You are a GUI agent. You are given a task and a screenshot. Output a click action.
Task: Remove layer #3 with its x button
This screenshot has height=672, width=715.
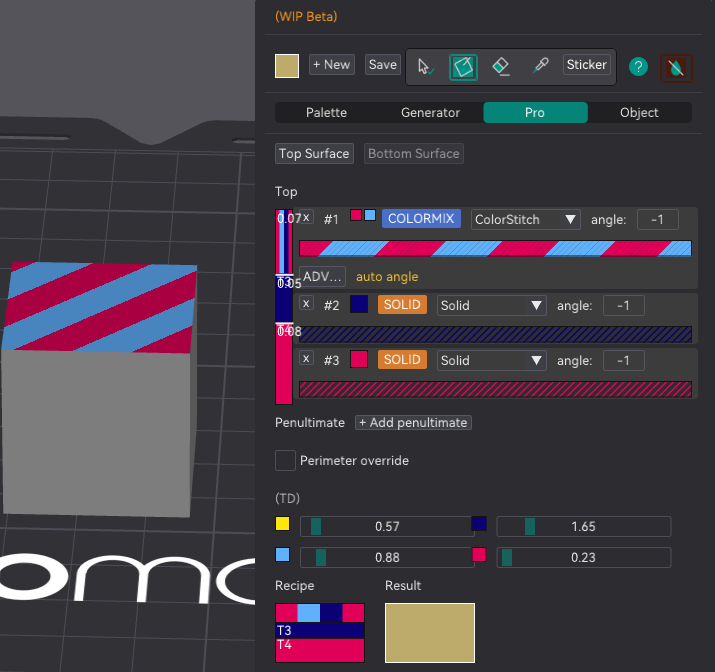point(306,359)
